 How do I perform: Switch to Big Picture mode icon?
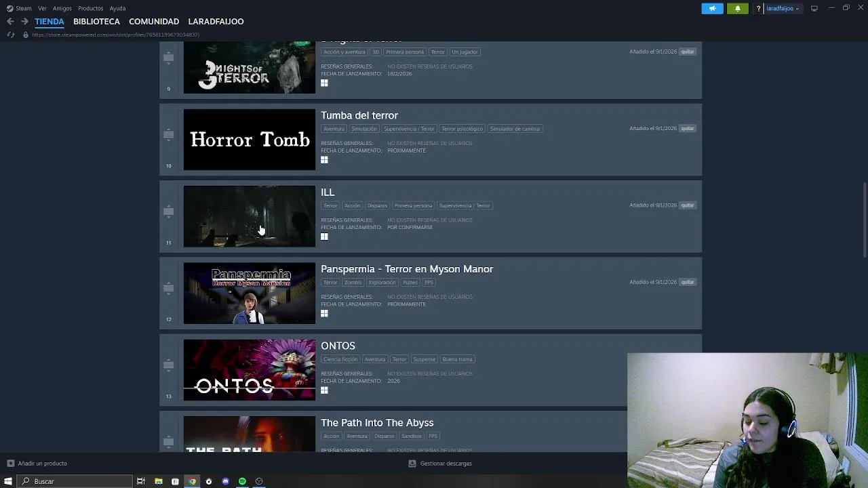point(814,8)
